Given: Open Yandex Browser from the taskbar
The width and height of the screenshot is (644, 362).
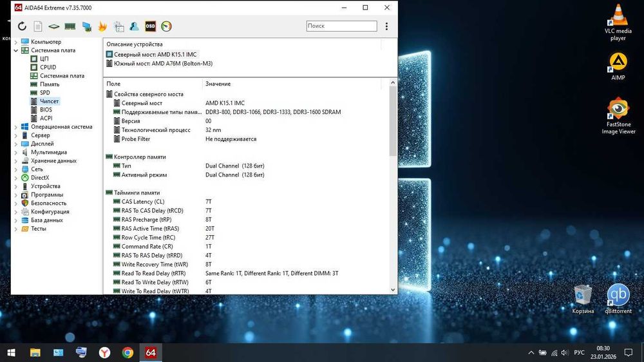Looking at the screenshot, I should tap(104, 352).
